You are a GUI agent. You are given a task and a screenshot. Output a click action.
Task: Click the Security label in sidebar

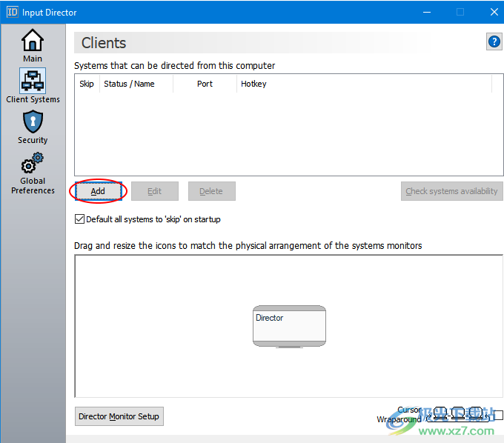pos(33,140)
